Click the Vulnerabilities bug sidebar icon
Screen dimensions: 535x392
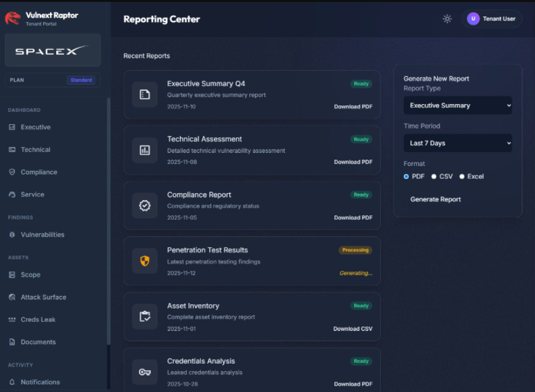12,235
